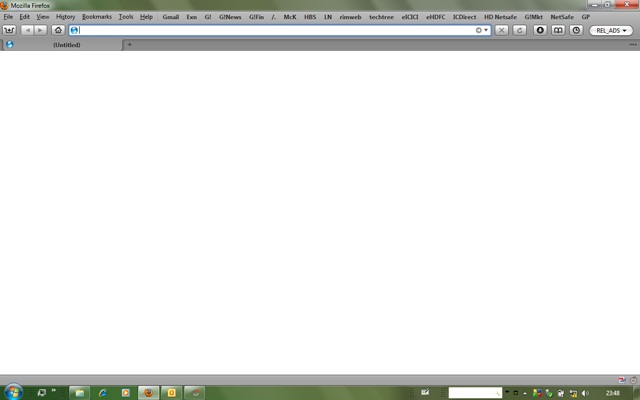Open the Tools menu
Screen dimensions: 640x400
click(x=125, y=17)
